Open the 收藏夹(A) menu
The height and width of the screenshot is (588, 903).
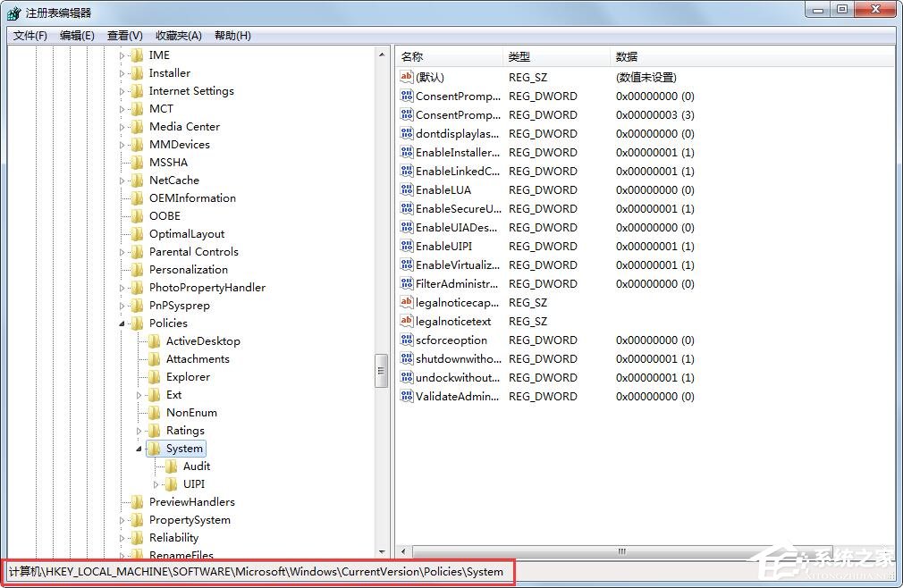tap(177, 35)
